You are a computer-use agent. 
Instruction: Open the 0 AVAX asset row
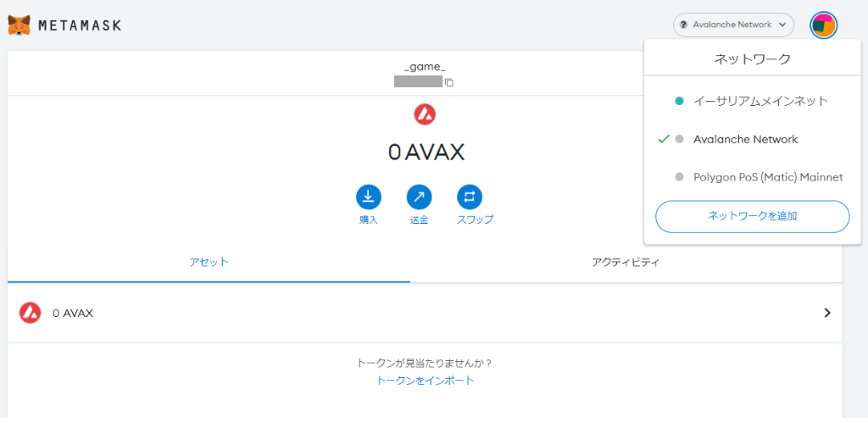(x=425, y=313)
